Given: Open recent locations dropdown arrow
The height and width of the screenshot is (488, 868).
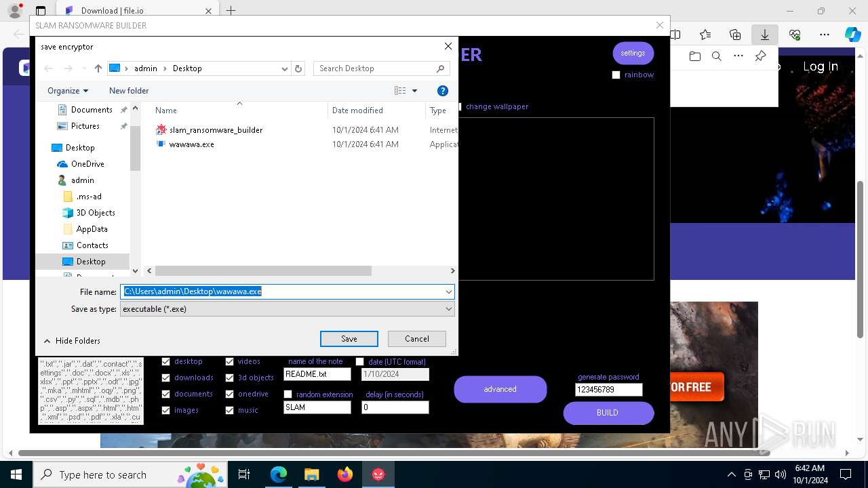Looking at the screenshot, I should 83,68.
